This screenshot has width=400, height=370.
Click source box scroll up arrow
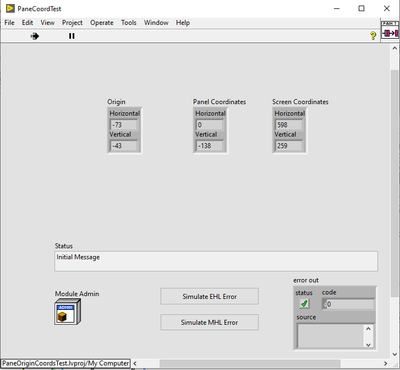pyautogui.click(x=368, y=329)
